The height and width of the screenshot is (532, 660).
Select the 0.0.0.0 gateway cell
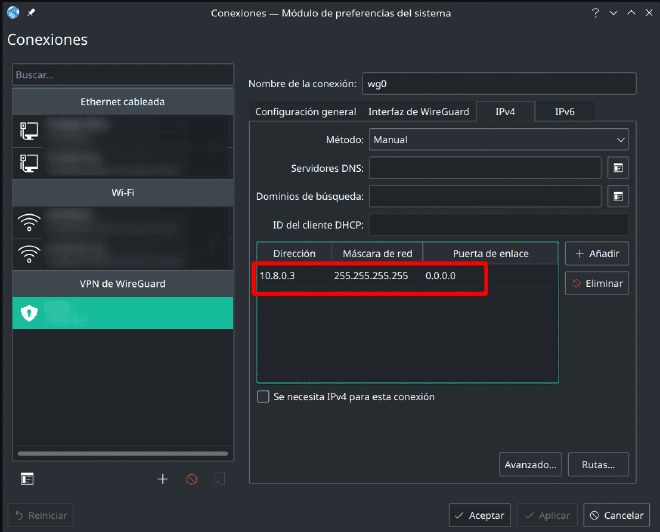[x=490, y=276]
